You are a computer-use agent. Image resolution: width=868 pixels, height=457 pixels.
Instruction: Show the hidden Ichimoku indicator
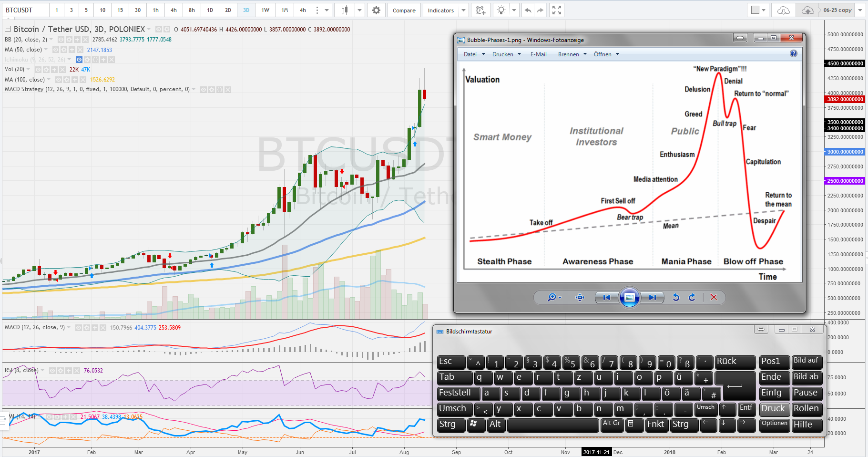click(x=79, y=60)
